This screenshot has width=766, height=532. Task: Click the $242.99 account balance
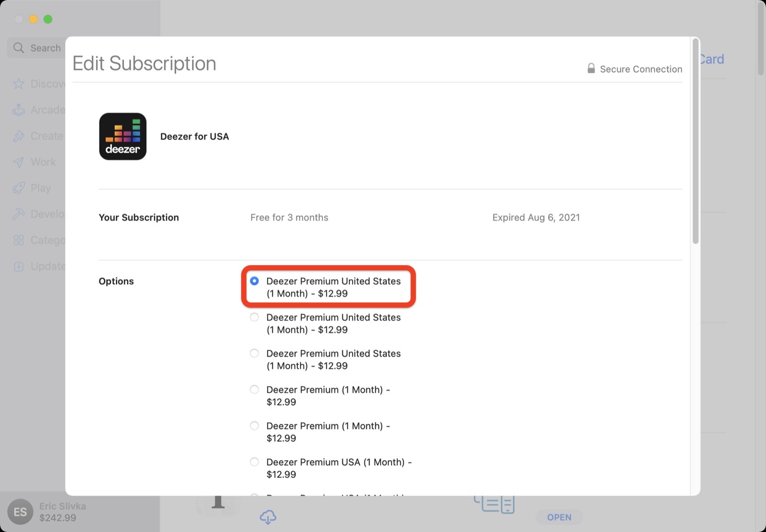57,518
